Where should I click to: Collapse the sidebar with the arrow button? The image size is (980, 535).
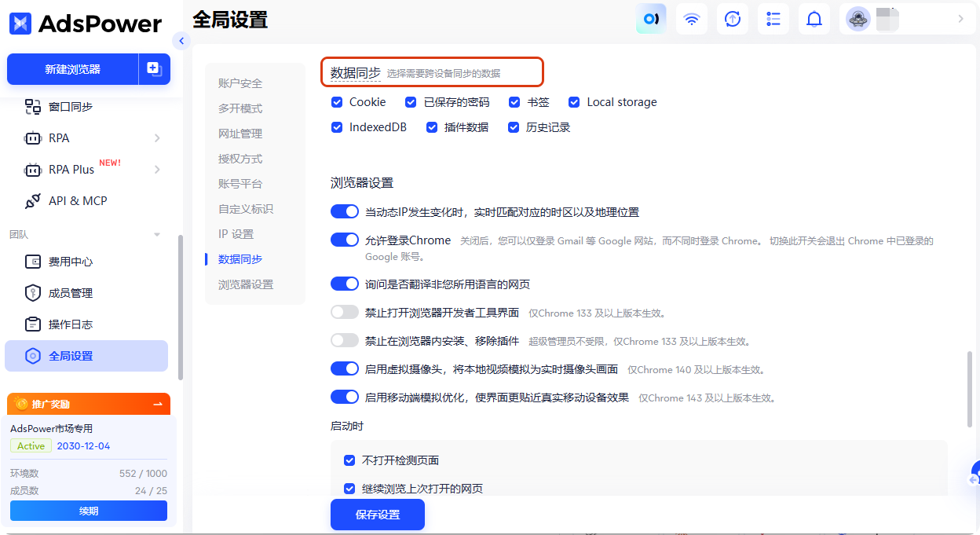coord(182,41)
